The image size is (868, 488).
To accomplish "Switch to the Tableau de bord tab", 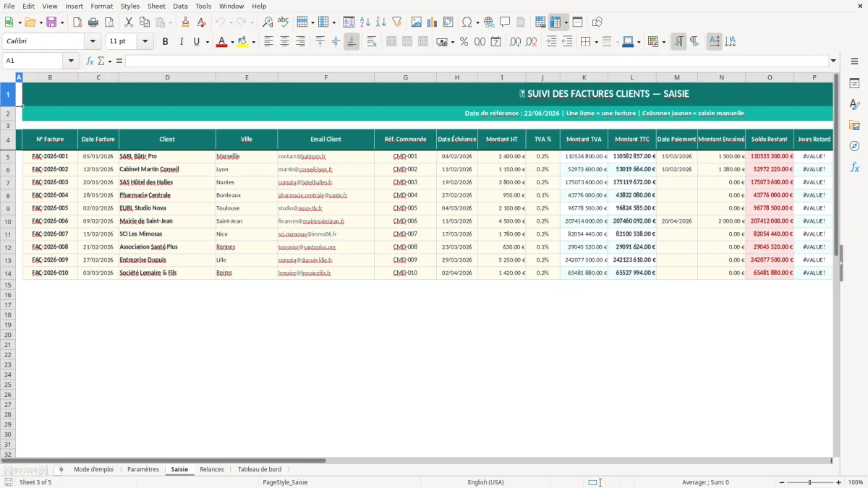I will (260, 469).
